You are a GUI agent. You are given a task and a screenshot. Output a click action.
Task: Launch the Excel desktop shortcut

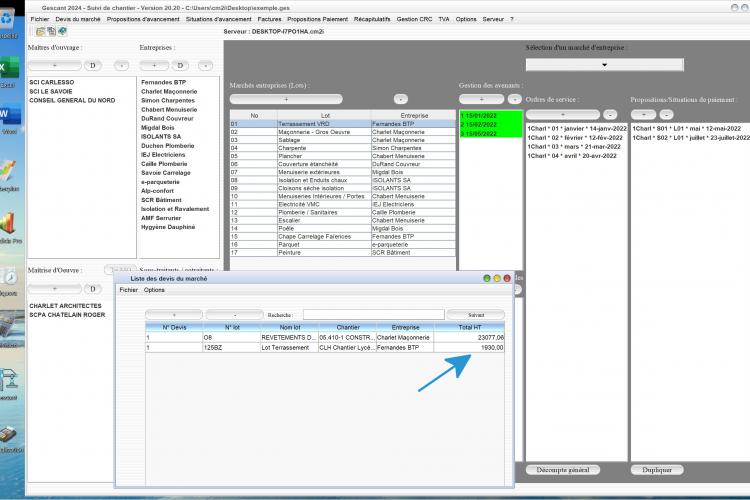(9, 68)
